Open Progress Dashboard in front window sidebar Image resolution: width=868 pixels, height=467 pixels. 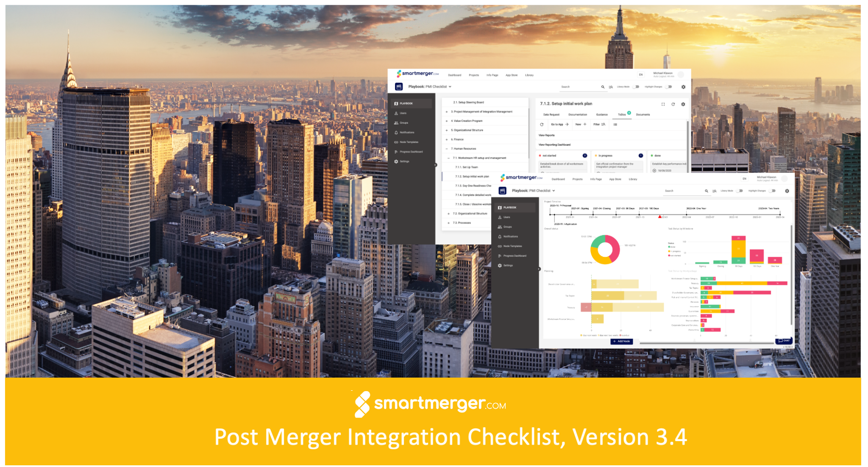pyautogui.click(x=512, y=256)
